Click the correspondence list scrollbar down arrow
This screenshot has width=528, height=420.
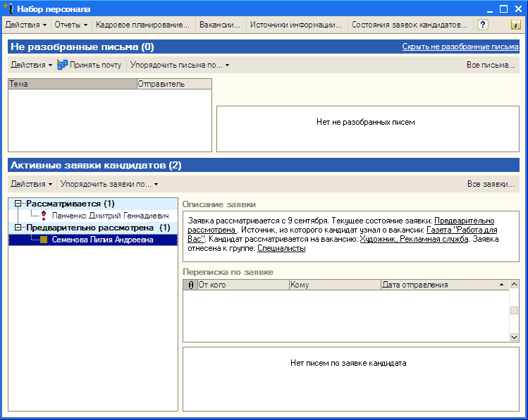[514, 338]
